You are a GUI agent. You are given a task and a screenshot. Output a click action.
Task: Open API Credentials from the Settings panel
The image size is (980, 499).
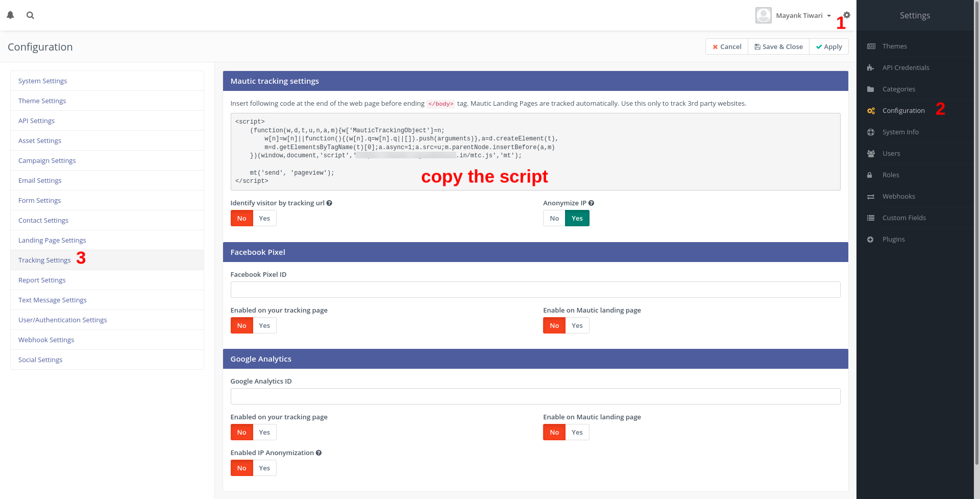pos(871,67)
